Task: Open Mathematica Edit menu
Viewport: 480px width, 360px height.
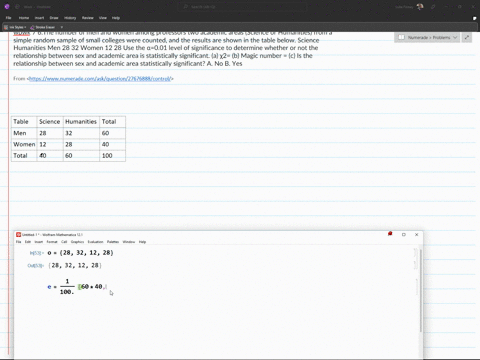Action: [x=28, y=242]
